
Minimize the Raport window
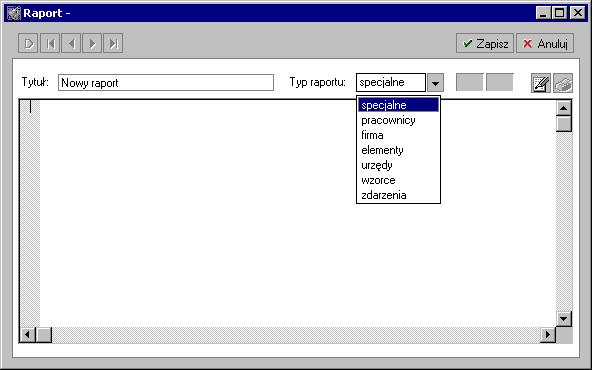coord(543,13)
